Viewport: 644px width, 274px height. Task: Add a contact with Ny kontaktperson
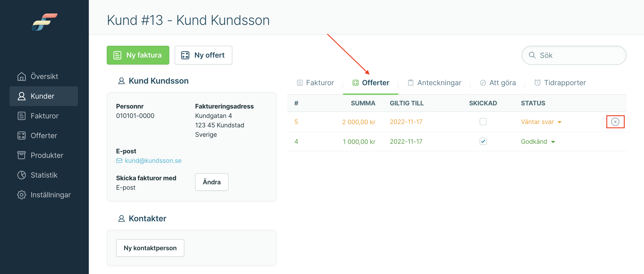coord(150,248)
